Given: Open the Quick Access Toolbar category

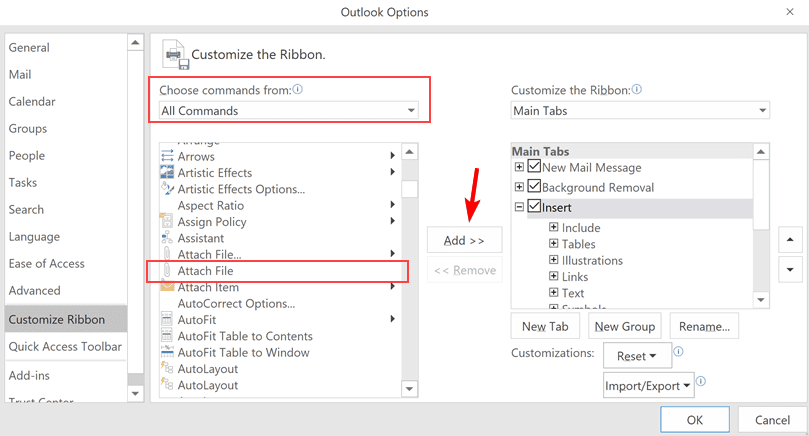Looking at the screenshot, I should point(65,346).
